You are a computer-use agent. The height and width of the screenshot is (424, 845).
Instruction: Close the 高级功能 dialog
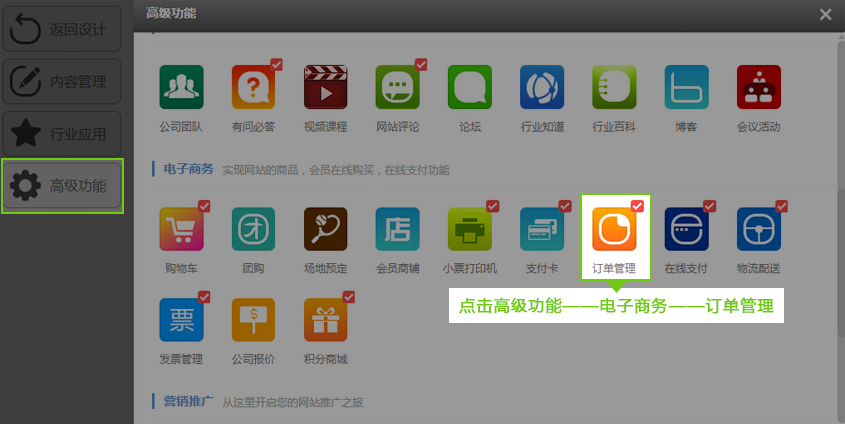click(825, 15)
